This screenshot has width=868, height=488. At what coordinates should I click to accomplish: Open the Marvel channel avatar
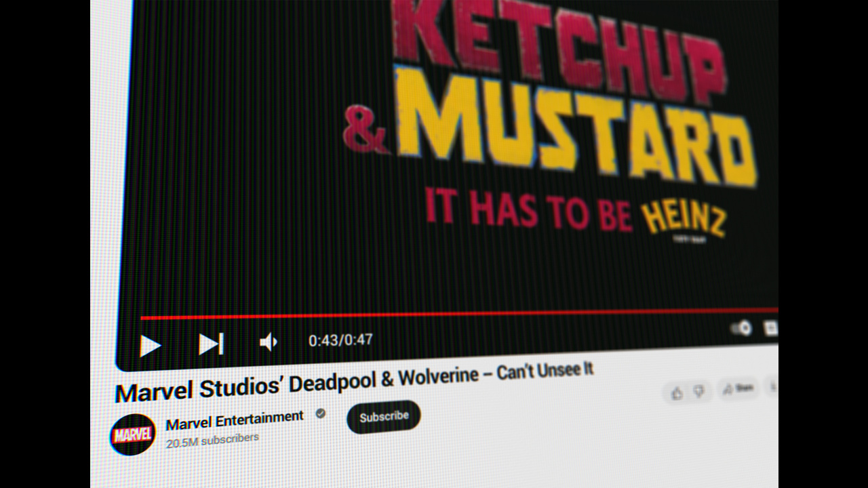[132, 434]
